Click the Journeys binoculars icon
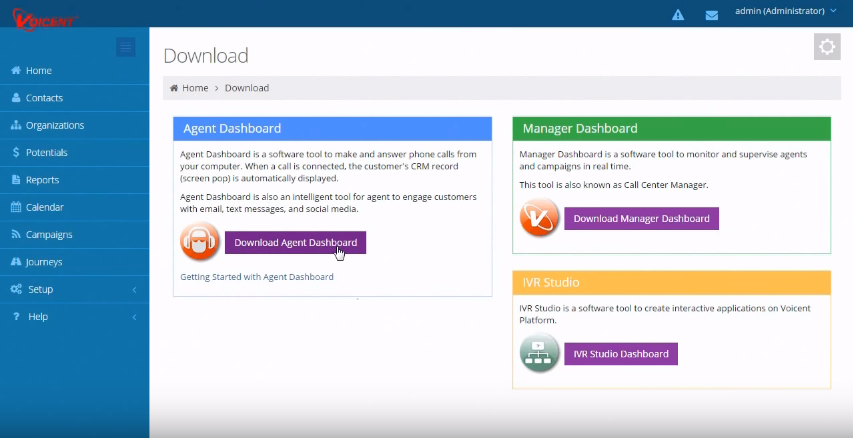853x438 pixels. 16,262
